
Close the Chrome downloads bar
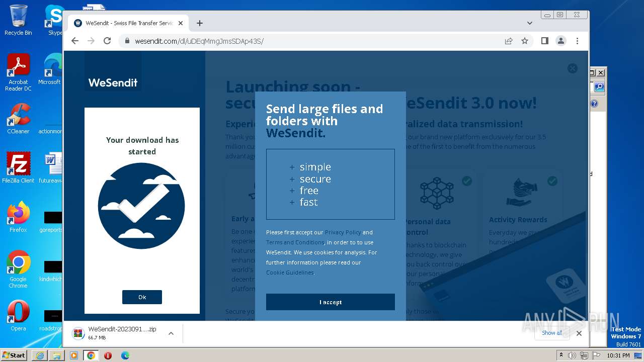click(579, 333)
